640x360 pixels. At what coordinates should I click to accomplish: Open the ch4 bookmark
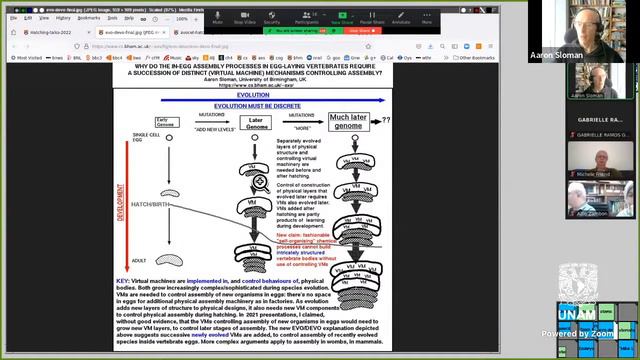click(226, 58)
